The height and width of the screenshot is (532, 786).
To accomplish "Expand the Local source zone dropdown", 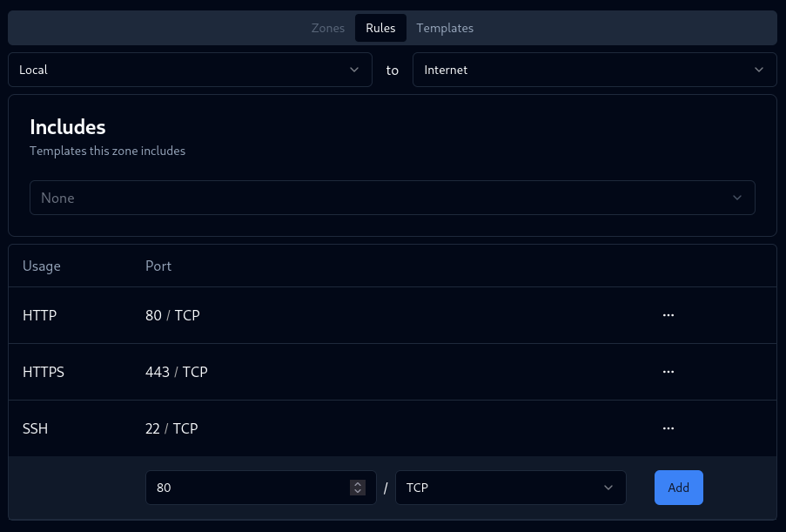I will coord(190,70).
